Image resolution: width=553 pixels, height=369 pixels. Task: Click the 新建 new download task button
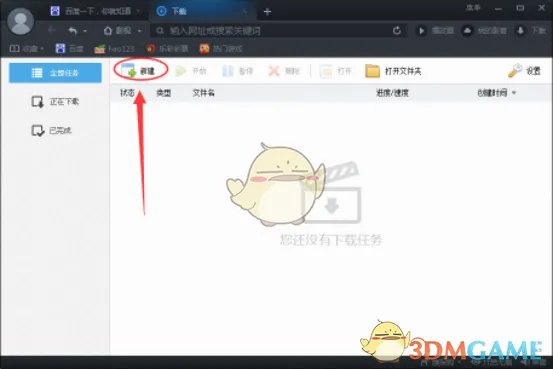[x=139, y=71]
